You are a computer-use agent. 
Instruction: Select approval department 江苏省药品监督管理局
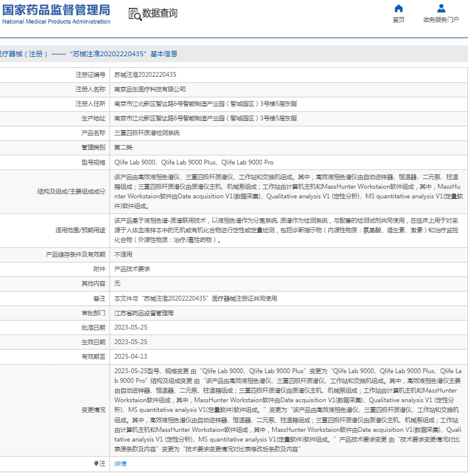pyautogui.click(x=144, y=313)
